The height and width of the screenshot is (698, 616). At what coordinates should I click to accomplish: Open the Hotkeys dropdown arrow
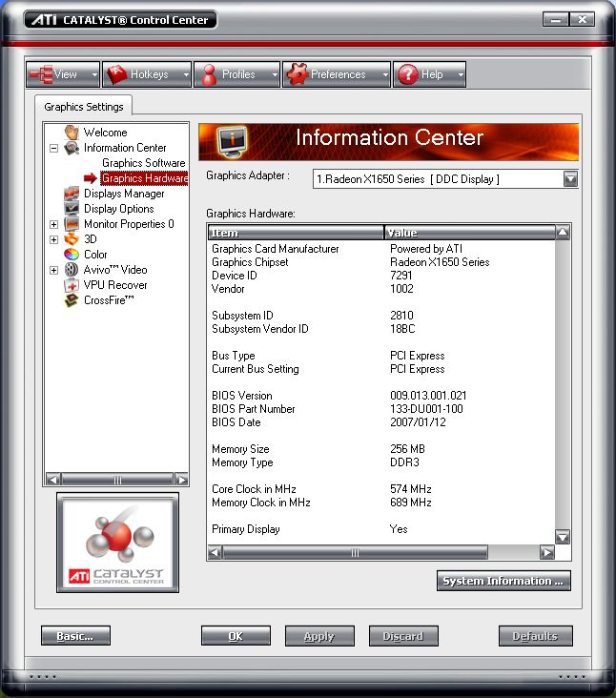tap(186, 74)
